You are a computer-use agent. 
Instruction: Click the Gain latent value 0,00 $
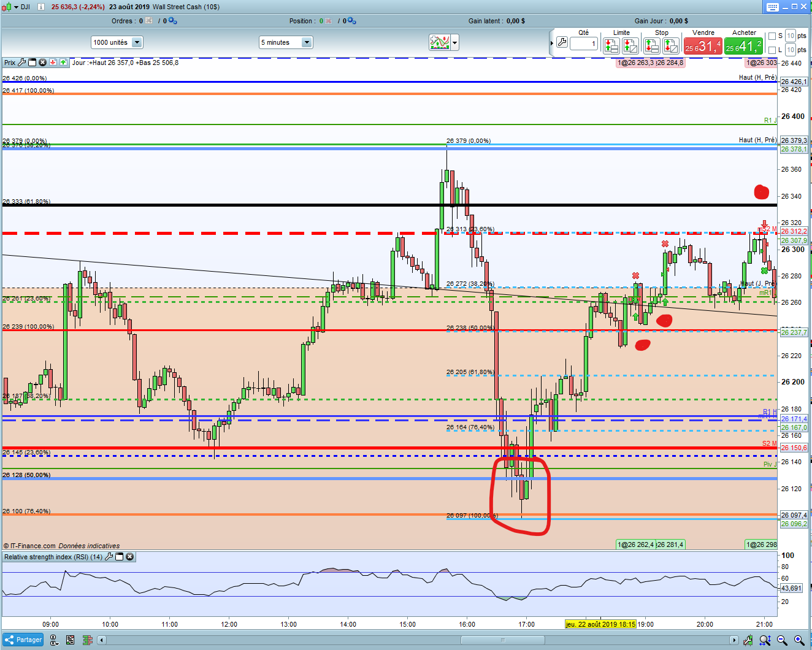coord(515,21)
